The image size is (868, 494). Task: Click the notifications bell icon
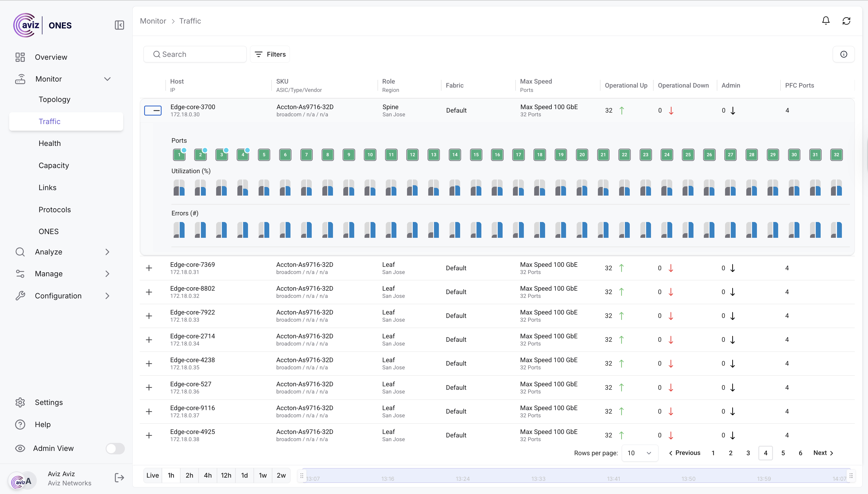[x=826, y=21]
